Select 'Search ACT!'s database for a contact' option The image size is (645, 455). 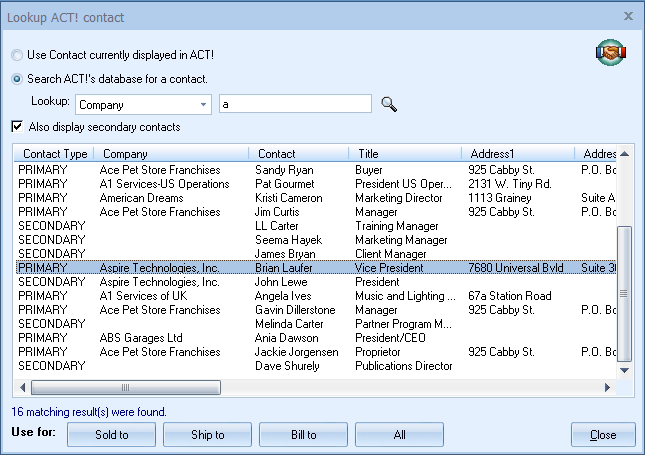pyautogui.click(x=17, y=79)
